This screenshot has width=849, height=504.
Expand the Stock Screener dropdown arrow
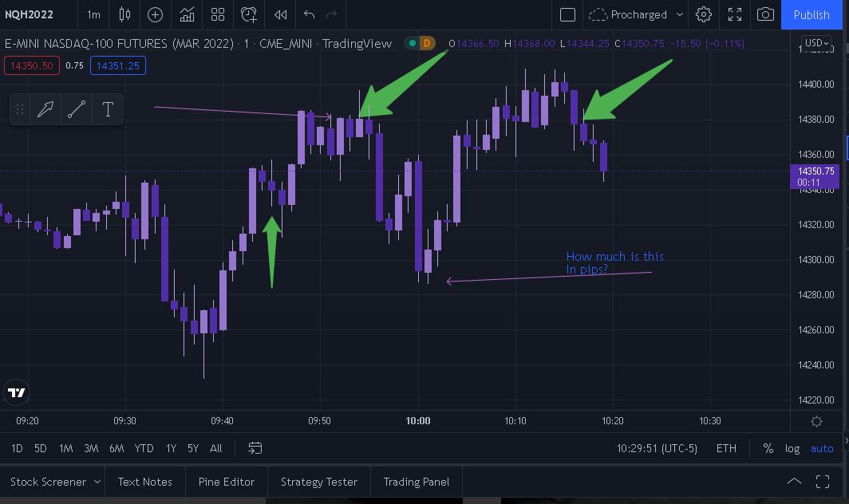point(97,482)
